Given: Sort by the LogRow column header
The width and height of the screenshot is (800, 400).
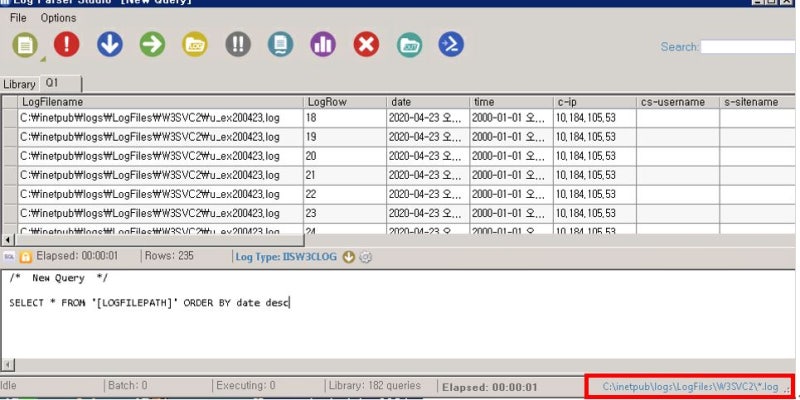Looking at the screenshot, I should 345,102.
